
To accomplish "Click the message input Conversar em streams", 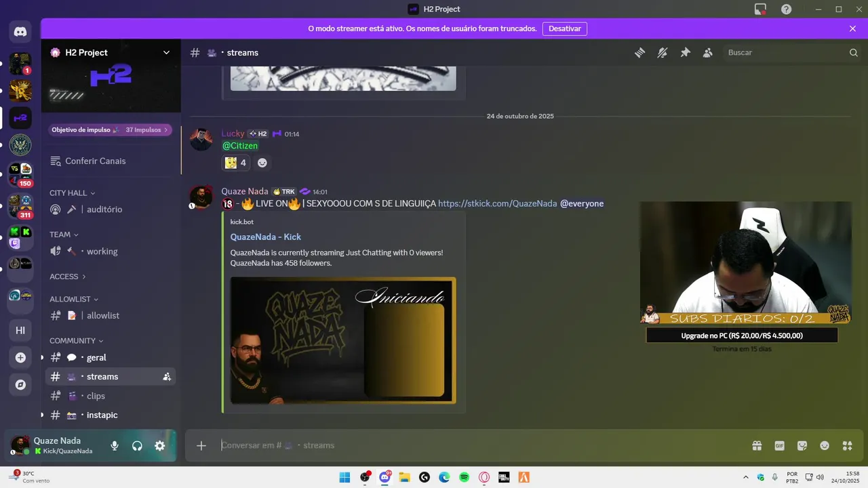I will point(475,445).
